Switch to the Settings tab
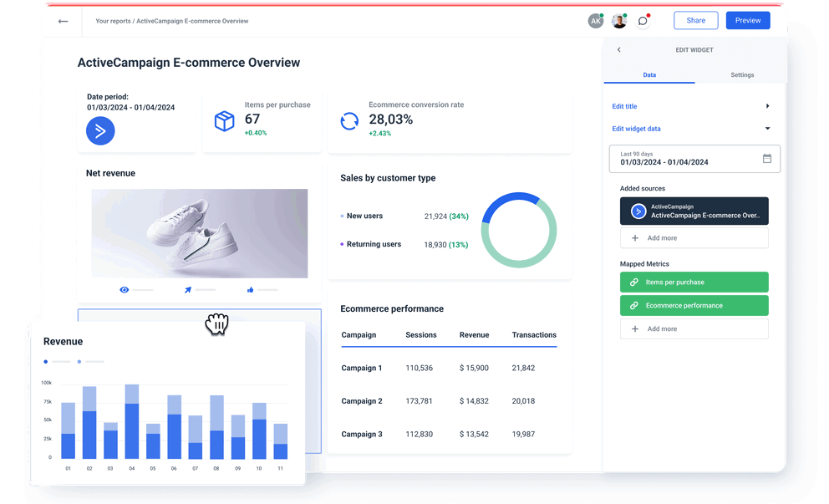Screen dimensions: 829x504 pos(741,74)
